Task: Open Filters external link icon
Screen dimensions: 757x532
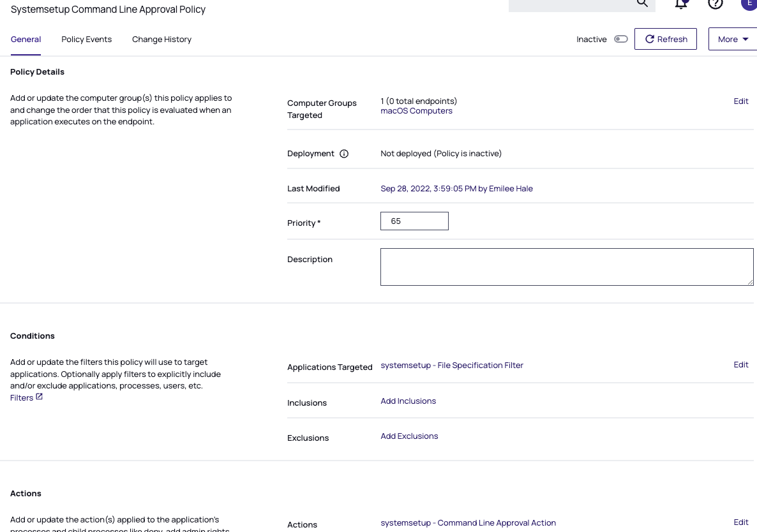Action: pos(39,397)
